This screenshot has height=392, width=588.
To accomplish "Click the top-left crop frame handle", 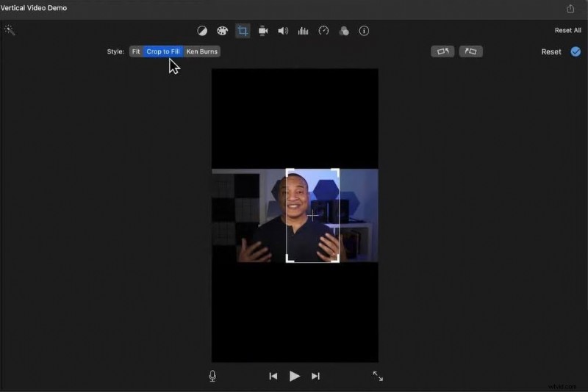I will pos(290,173).
